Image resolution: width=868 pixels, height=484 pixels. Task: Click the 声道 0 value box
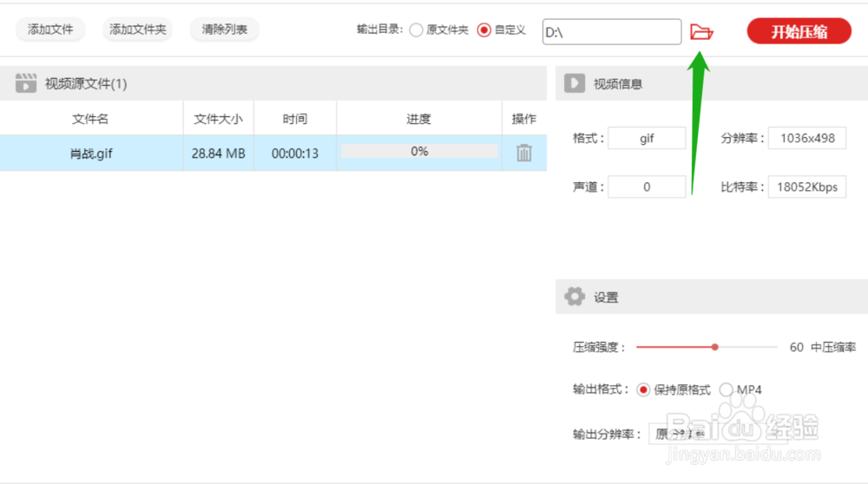(647, 187)
